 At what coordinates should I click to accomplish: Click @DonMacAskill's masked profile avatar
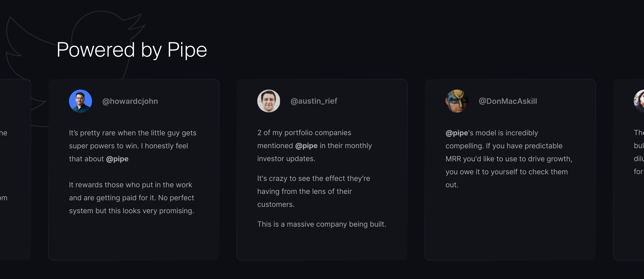pos(457,101)
